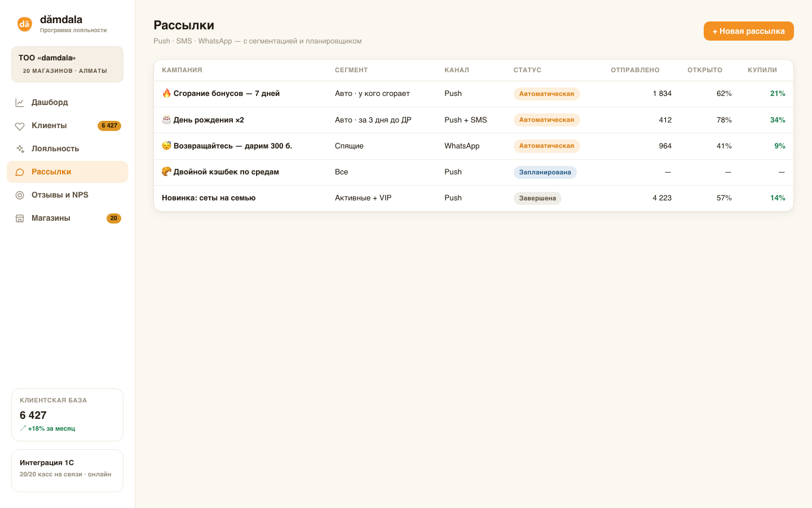Click Автоматическая status of Возвращайтесь row
Viewport: 812px width, 508px height.
(546, 146)
